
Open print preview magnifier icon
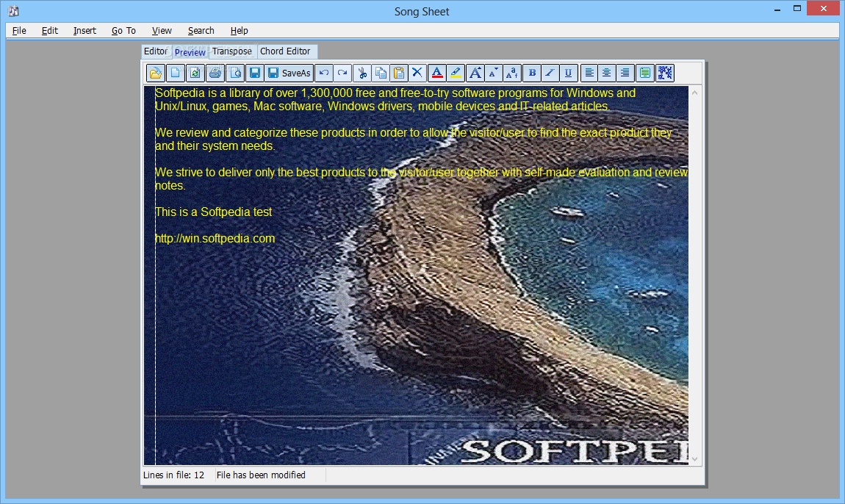[235, 73]
